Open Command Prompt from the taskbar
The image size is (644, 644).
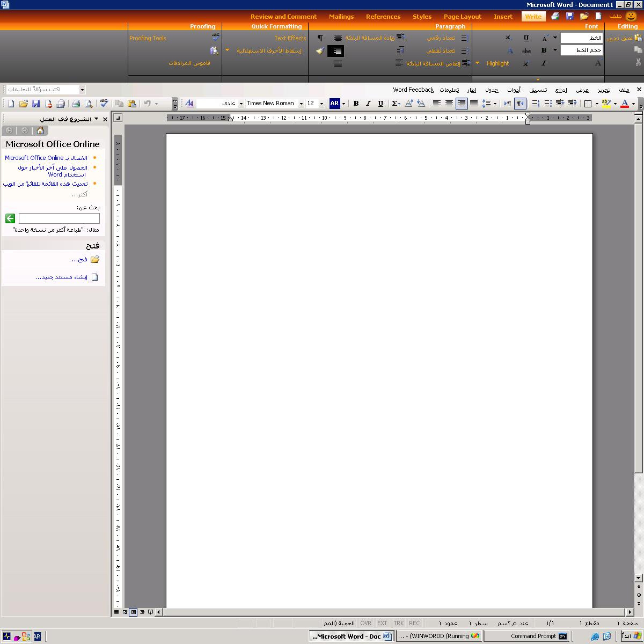point(526,636)
